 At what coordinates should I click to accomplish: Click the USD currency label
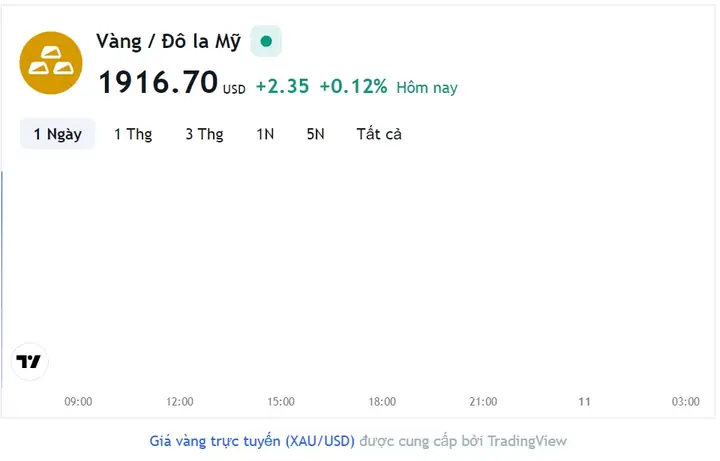[234, 89]
